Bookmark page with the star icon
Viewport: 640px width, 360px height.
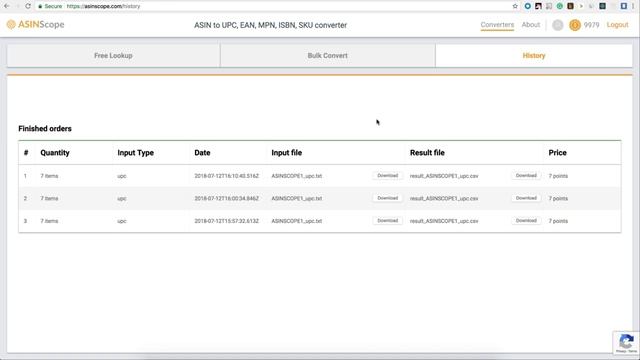515,6
